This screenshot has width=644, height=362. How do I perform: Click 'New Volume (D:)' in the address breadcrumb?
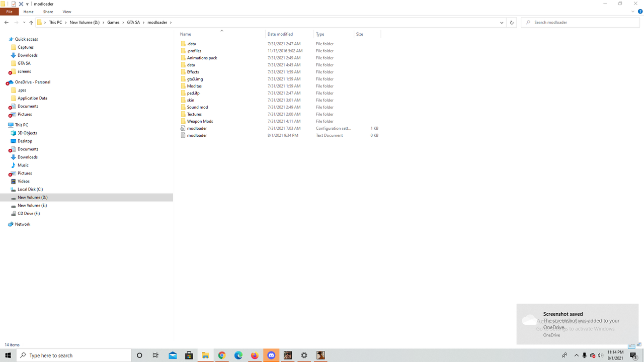[85, 23]
